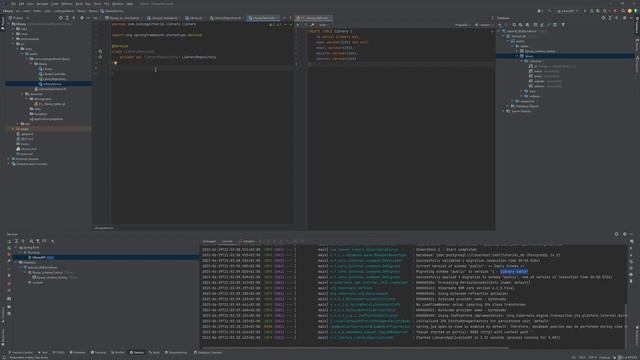Switch to the flyway_schema_history editor tab

[x=122, y=18]
